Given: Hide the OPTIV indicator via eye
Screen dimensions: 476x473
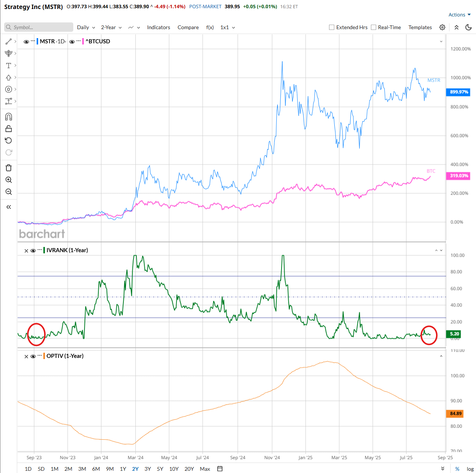Looking at the screenshot, I should point(33,356).
